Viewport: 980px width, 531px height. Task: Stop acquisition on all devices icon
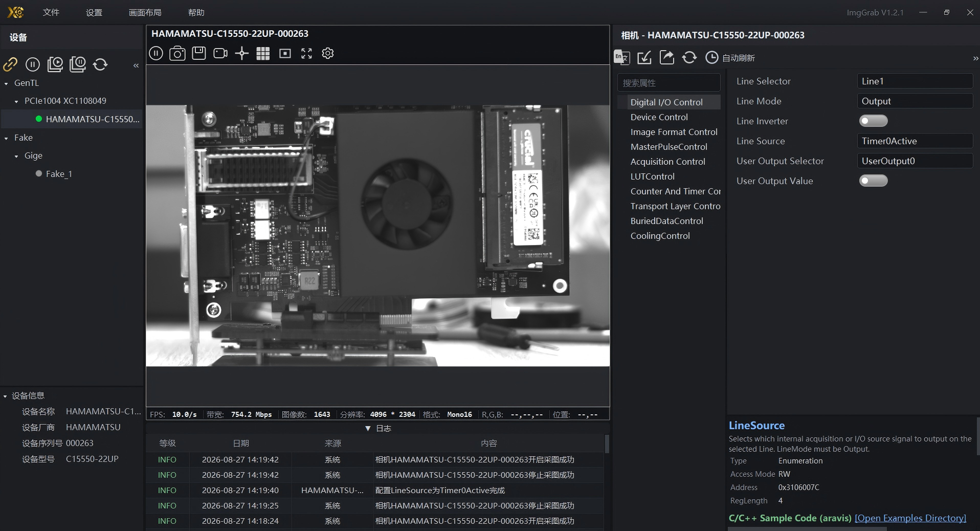pyautogui.click(x=78, y=64)
